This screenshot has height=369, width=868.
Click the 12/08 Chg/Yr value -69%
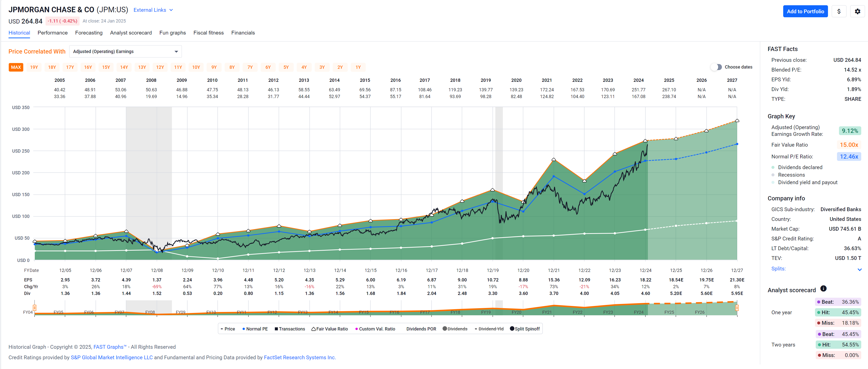pyautogui.click(x=157, y=286)
